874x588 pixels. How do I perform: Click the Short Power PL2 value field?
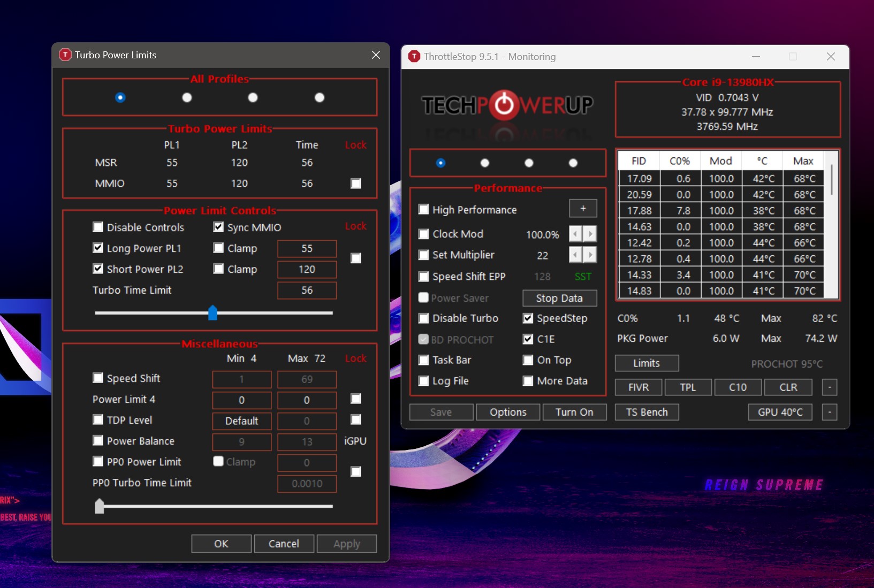coord(307,270)
